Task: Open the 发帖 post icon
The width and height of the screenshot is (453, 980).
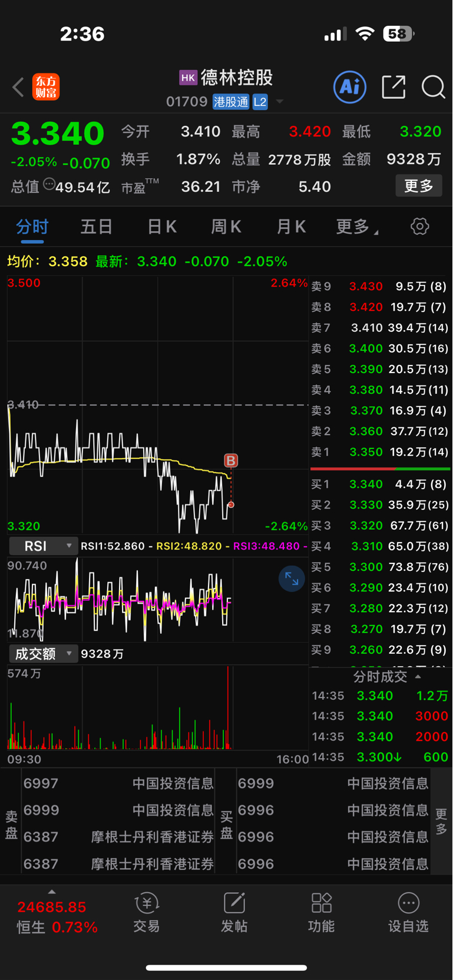Action: [234, 913]
